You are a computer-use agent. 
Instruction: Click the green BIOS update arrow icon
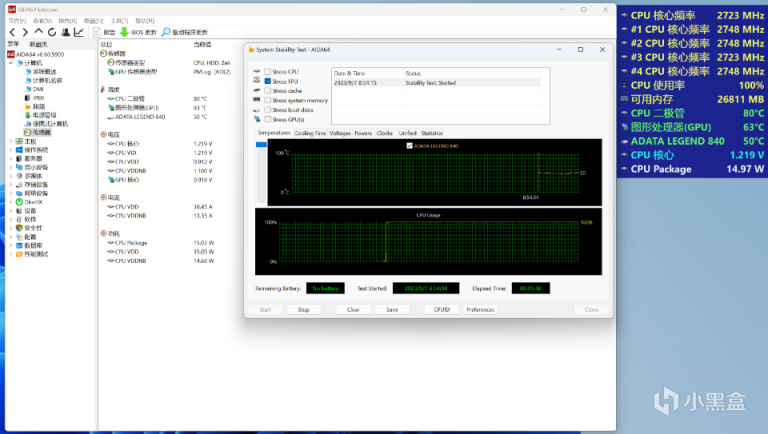coord(124,32)
